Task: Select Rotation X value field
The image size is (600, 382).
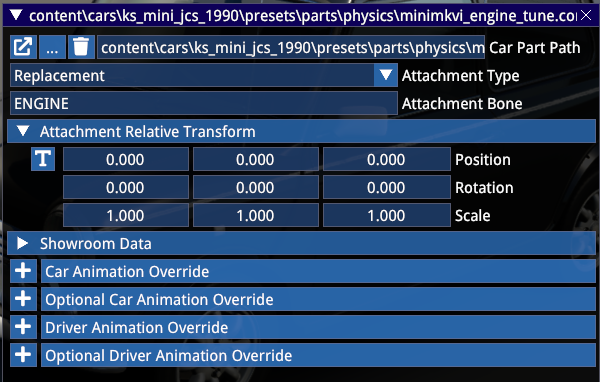Action: click(x=126, y=187)
